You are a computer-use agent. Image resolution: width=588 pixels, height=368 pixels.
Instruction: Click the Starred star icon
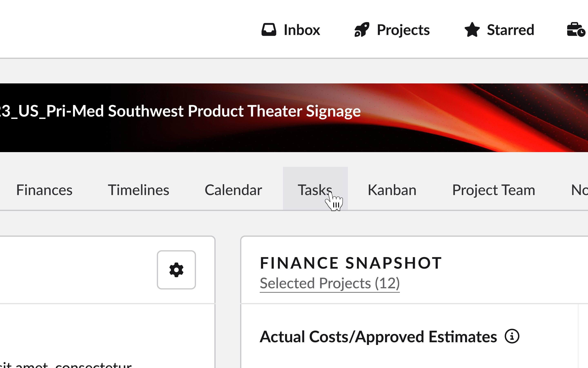pyautogui.click(x=472, y=30)
